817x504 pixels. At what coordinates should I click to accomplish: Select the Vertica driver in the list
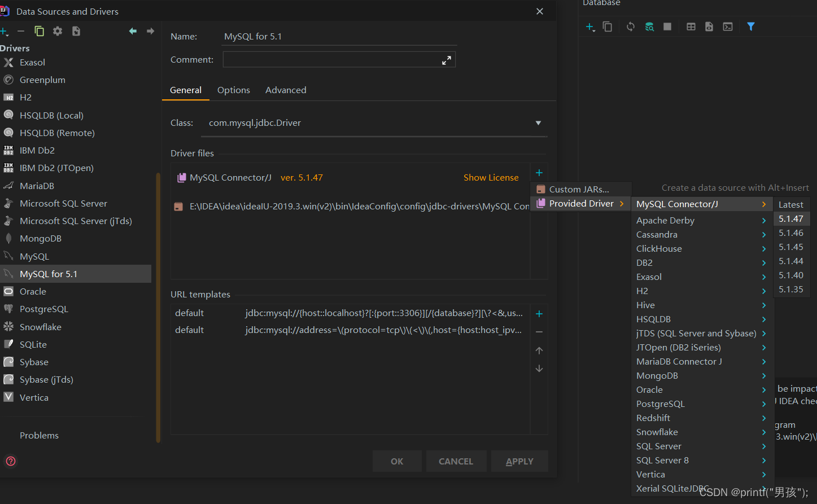coord(76,397)
